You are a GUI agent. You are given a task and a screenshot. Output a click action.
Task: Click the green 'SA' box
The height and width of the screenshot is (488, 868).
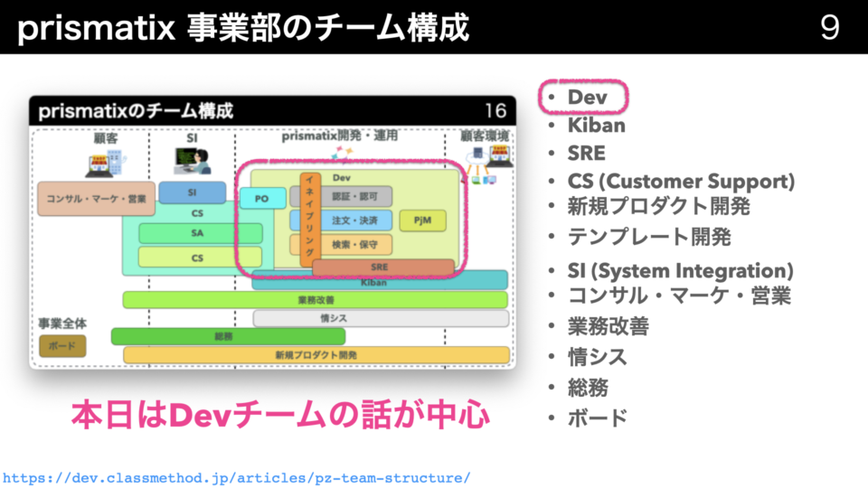pos(201,233)
